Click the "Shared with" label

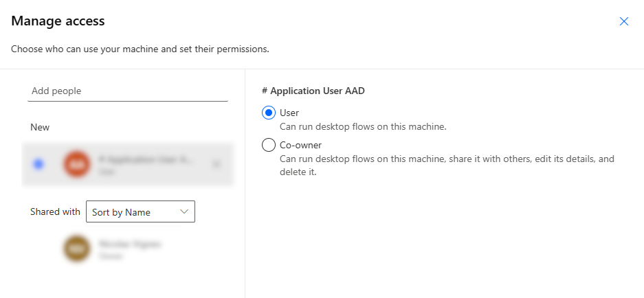(x=55, y=212)
